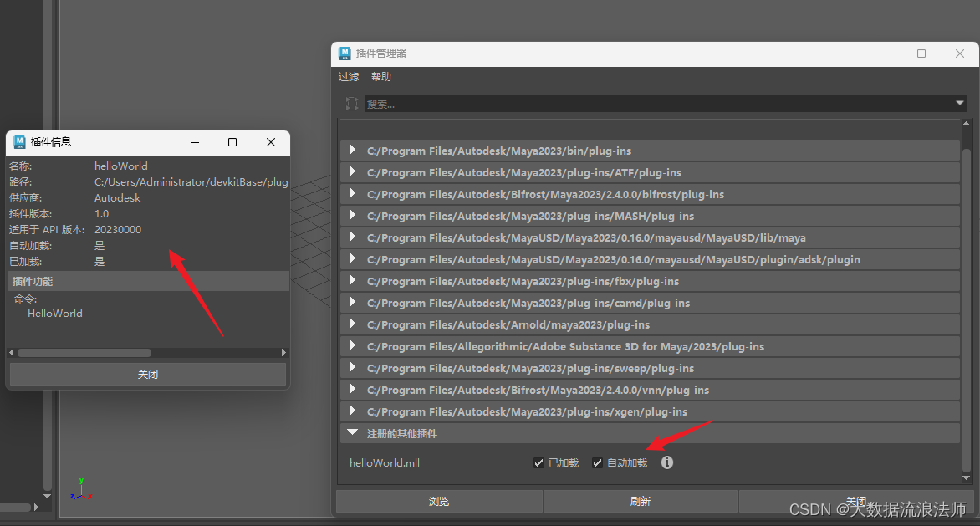Click the helloWorld name value in 插件信息

click(121, 166)
